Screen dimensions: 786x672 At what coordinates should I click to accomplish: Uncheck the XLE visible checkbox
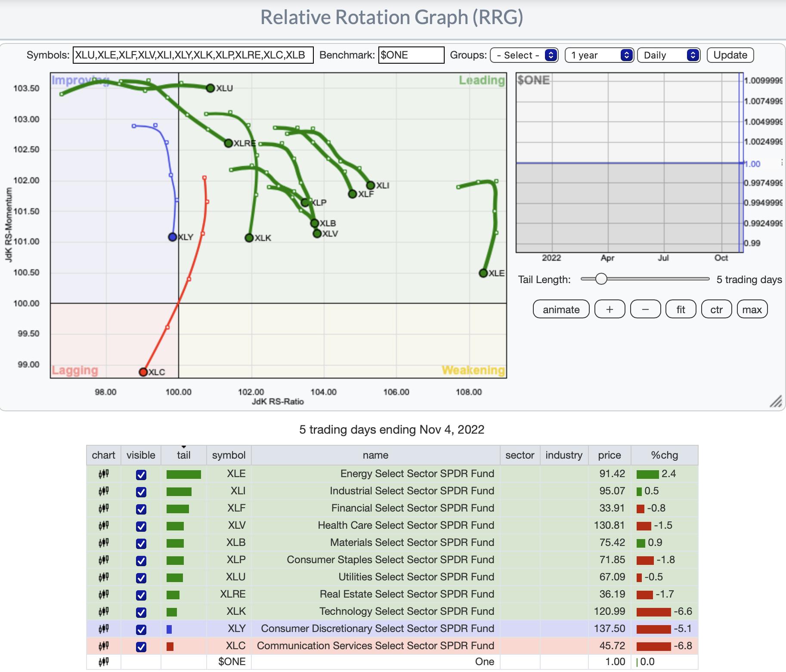tap(141, 475)
